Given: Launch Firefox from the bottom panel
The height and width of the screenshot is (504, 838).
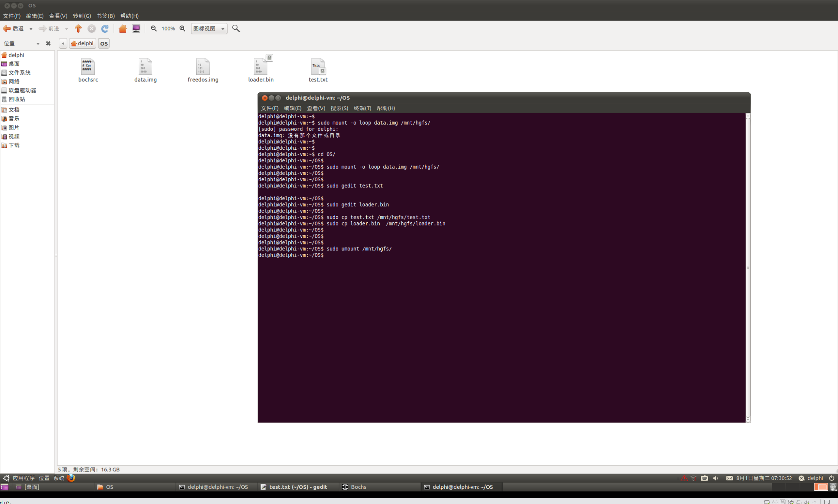Looking at the screenshot, I should point(71,478).
